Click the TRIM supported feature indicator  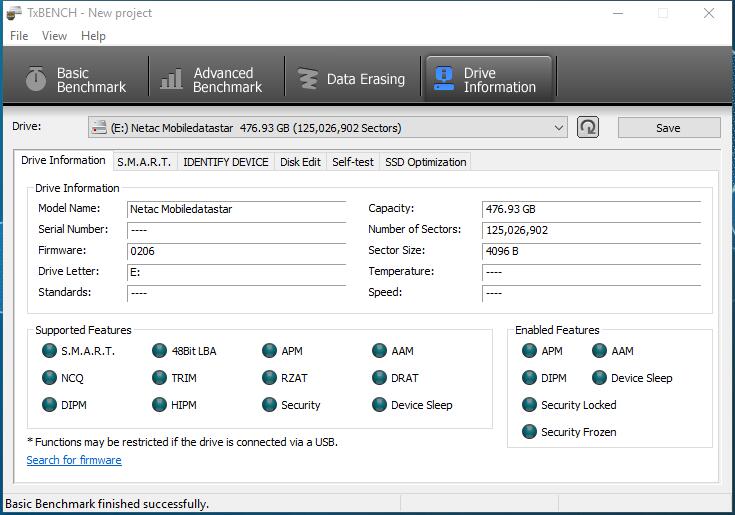click(x=159, y=378)
